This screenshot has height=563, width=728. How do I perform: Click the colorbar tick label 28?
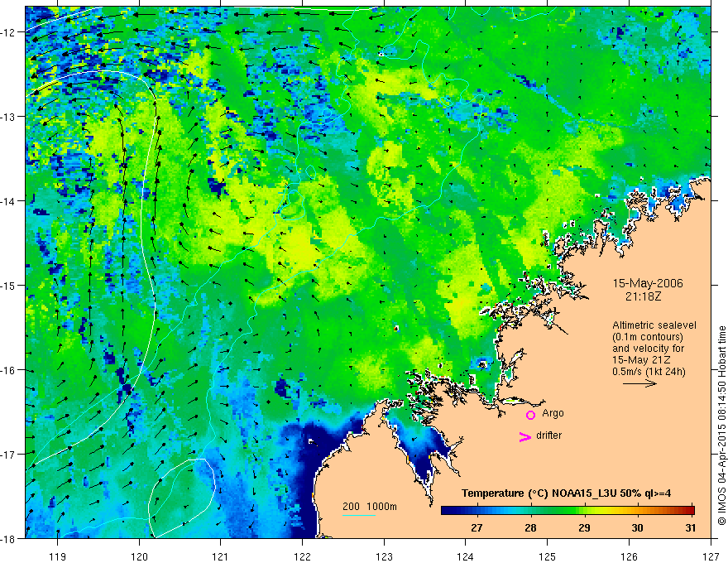click(530, 527)
